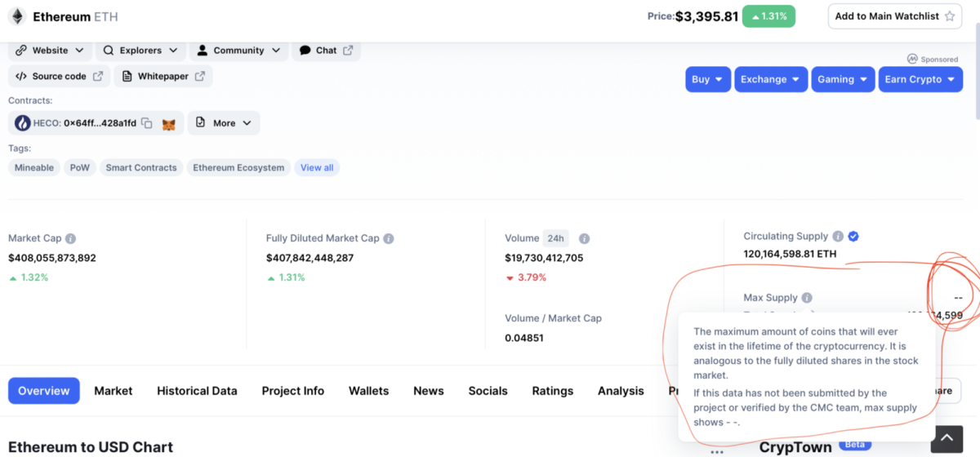The height and width of the screenshot is (457, 980).
Task: Click Fully Diluted Market Cap info icon
Action: click(389, 239)
